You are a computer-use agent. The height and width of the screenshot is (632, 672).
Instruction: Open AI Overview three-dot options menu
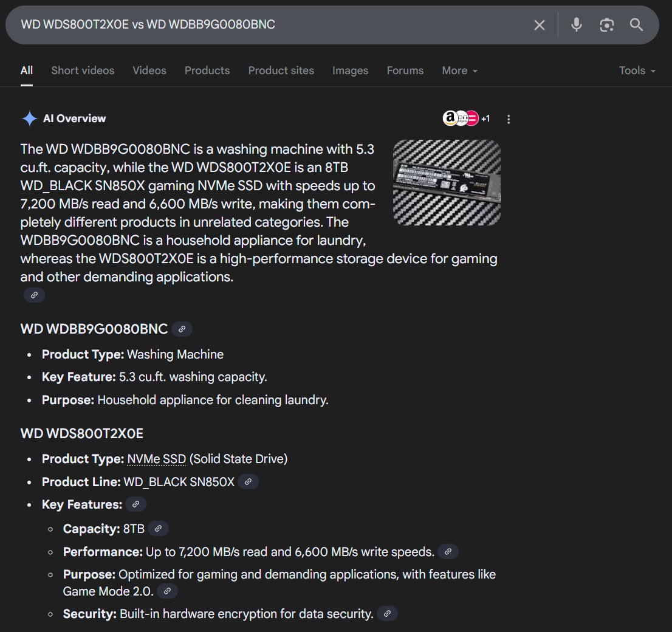[509, 119]
